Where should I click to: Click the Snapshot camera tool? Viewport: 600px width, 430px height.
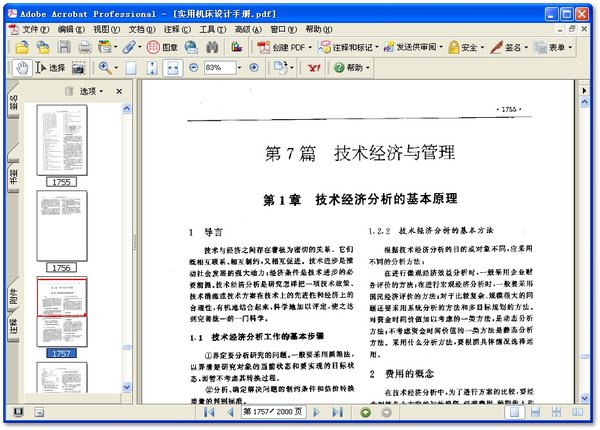(x=78, y=68)
